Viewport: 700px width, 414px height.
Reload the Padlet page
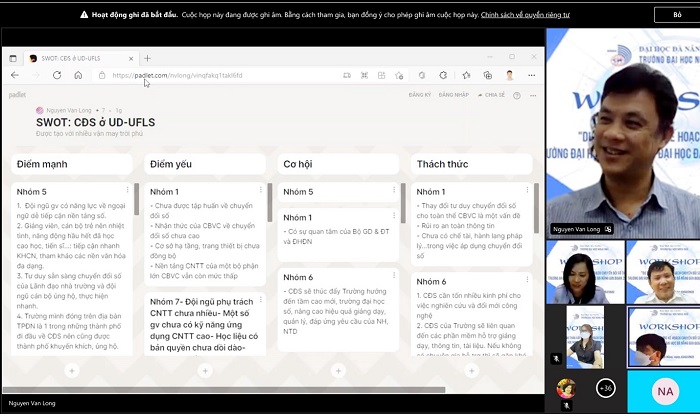(56, 75)
